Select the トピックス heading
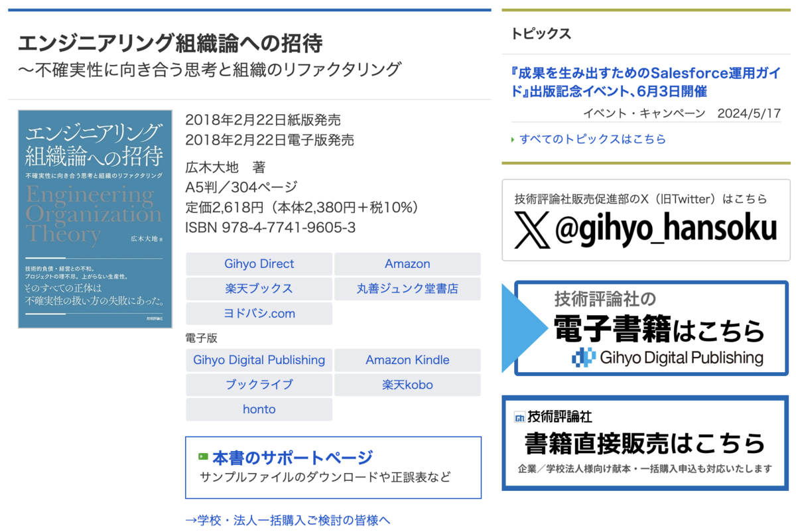Image resolution: width=796 pixels, height=532 pixels. pos(541,34)
